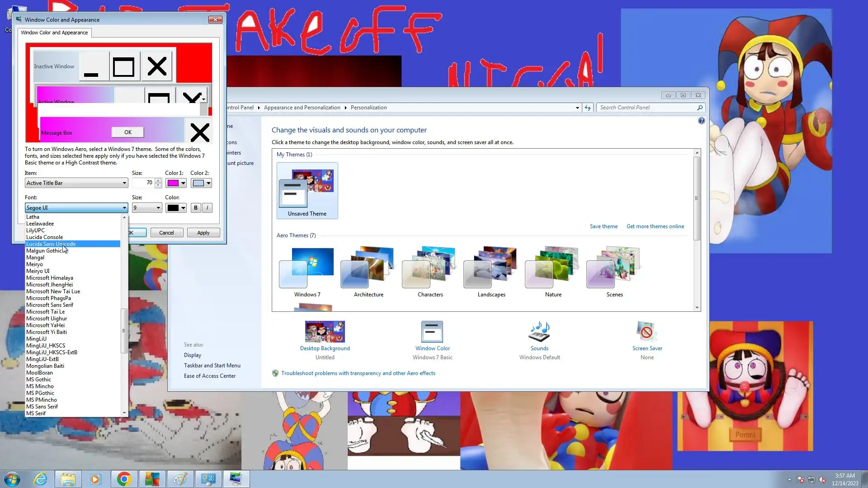The width and height of the screenshot is (868, 488).
Task: Click the Control Panel help icon
Action: tap(701, 121)
